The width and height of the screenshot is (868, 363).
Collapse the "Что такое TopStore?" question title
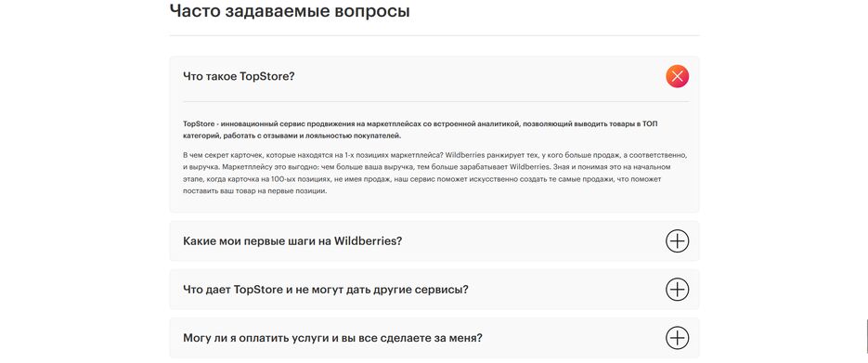click(x=239, y=76)
